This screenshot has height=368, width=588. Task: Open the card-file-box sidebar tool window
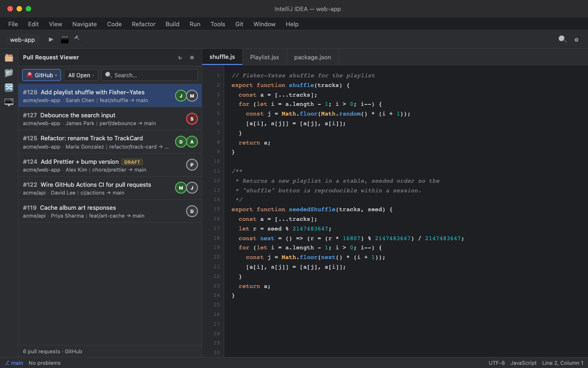coord(9,57)
